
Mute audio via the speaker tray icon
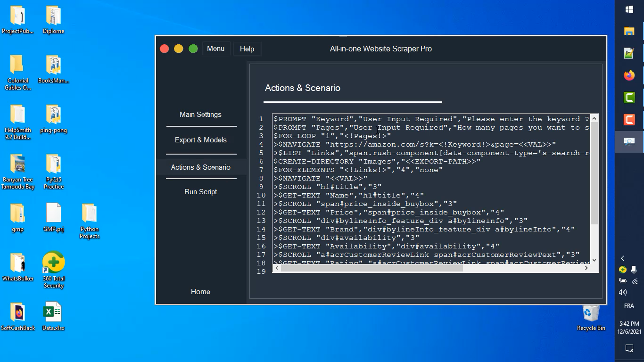[622, 292]
